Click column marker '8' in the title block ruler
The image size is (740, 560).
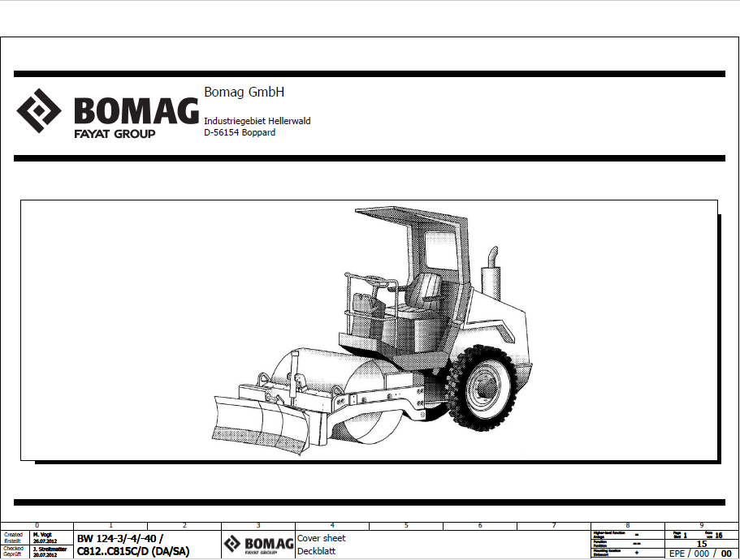coord(628,526)
